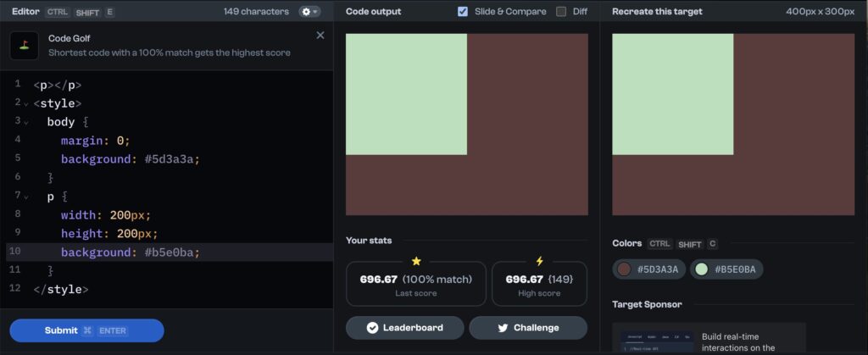
Task: Toggle the Slide & Compare checkbox
Action: pos(463,12)
